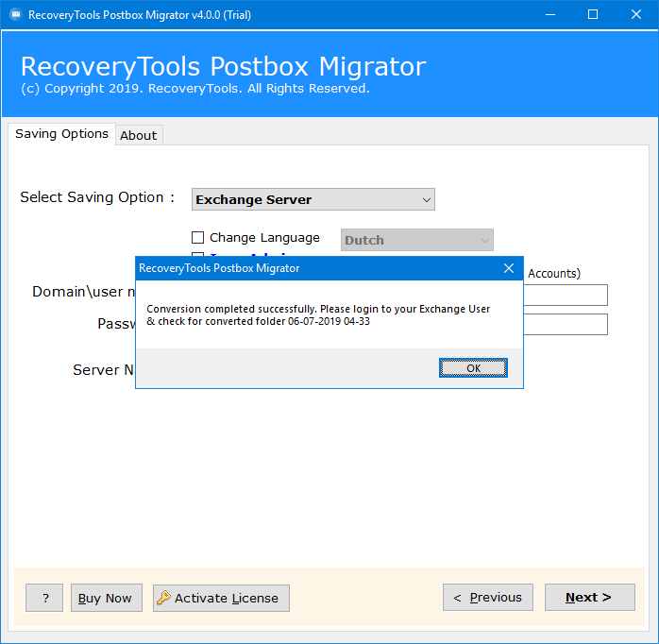
Task: Click the 'Conversion completed successfully' message text
Action: click(318, 314)
